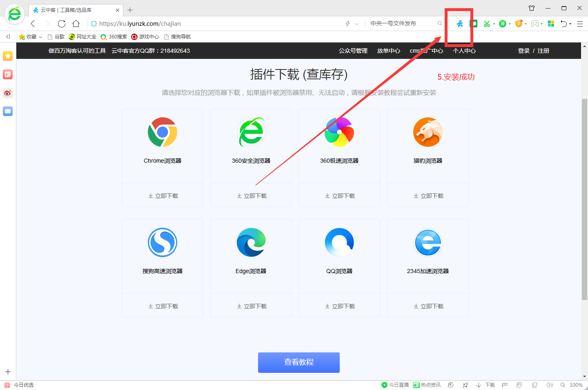Click the Yunzhongke plugin icon in the toolbar

click(x=459, y=24)
